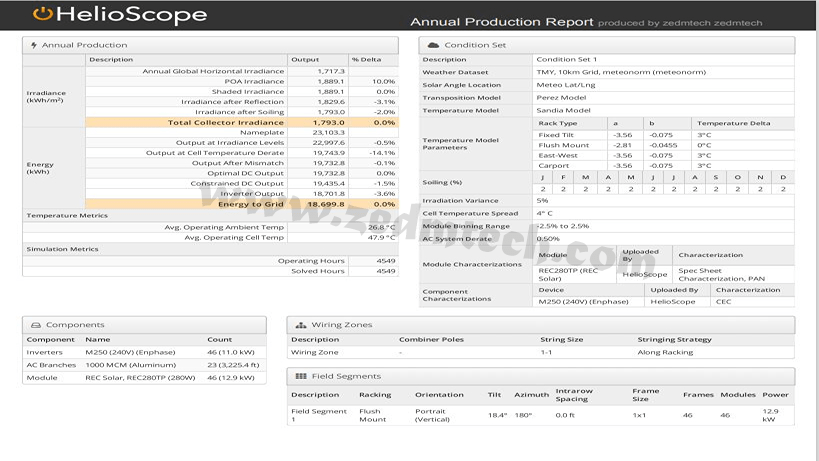Select the Portrait (Vertical) orientation cell

coord(432,415)
